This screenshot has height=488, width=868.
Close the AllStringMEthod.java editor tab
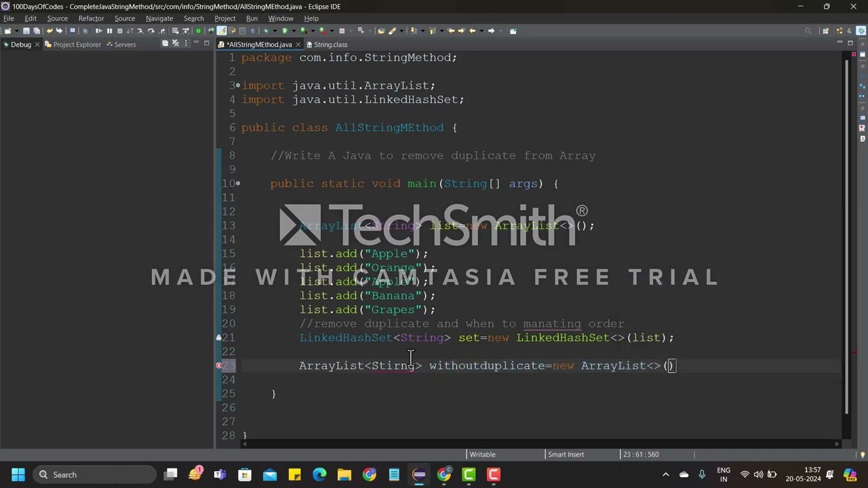point(298,44)
